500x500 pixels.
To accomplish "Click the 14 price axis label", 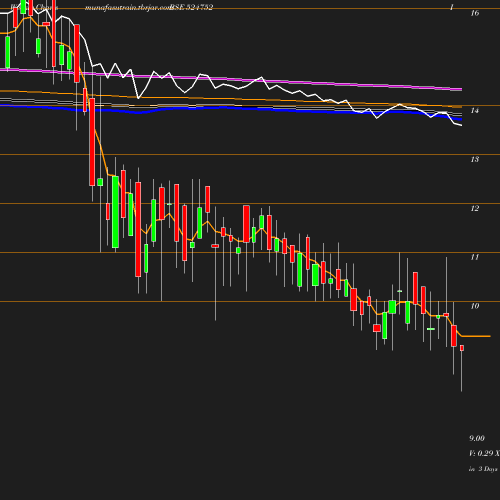I will (x=475, y=110).
